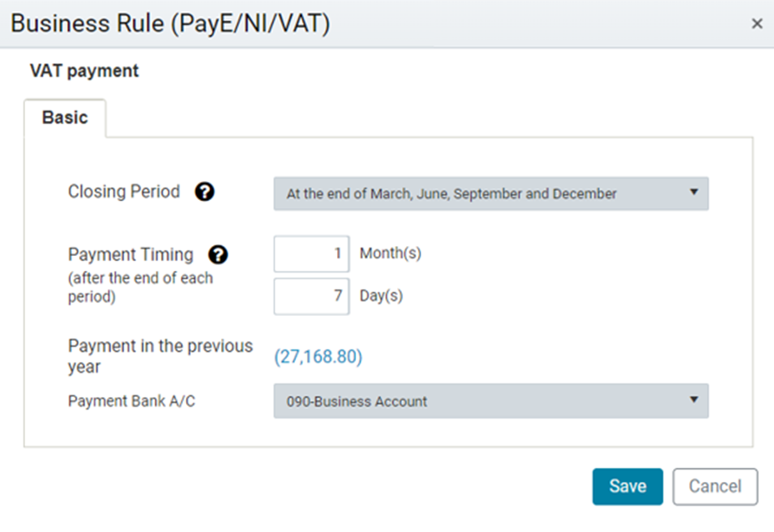Click the help icon beside Payment Timing

[x=218, y=255]
